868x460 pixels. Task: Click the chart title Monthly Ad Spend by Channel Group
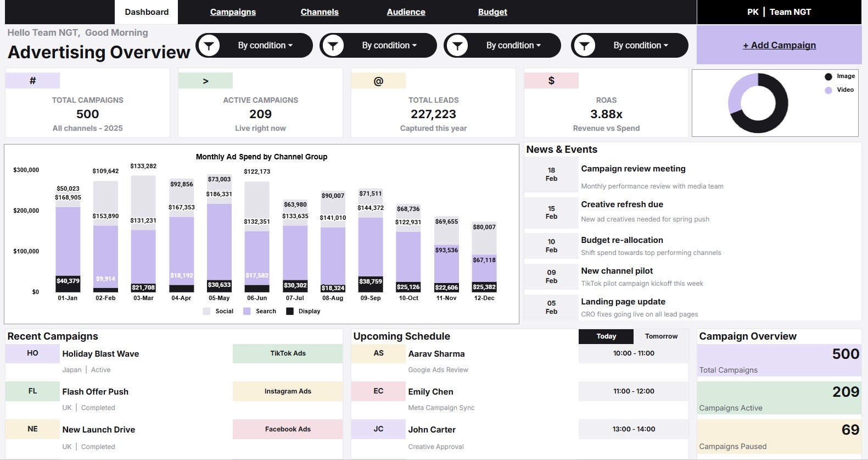pos(261,157)
